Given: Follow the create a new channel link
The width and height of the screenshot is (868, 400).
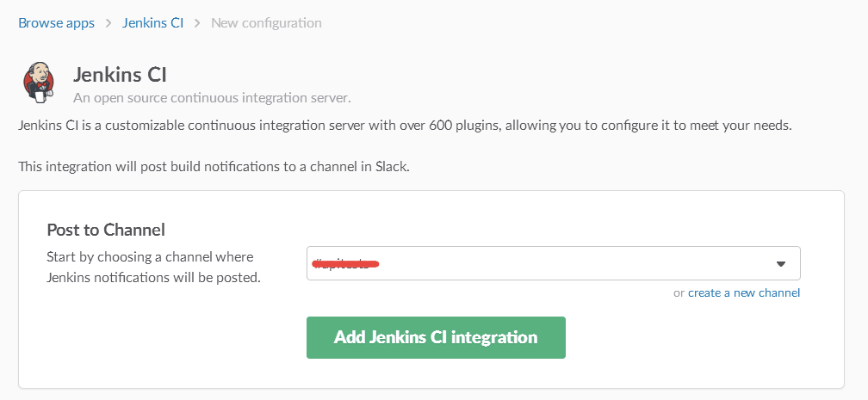Looking at the screenshot, I should (x=743, y=292).
